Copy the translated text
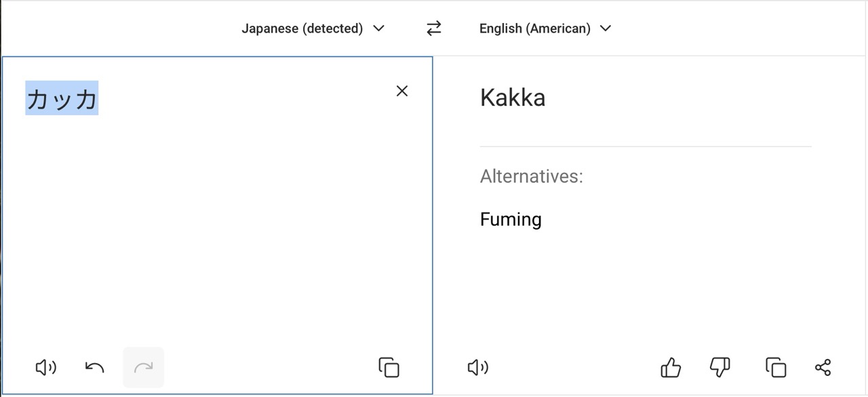 pyautogui.click(x=775, y=367)
